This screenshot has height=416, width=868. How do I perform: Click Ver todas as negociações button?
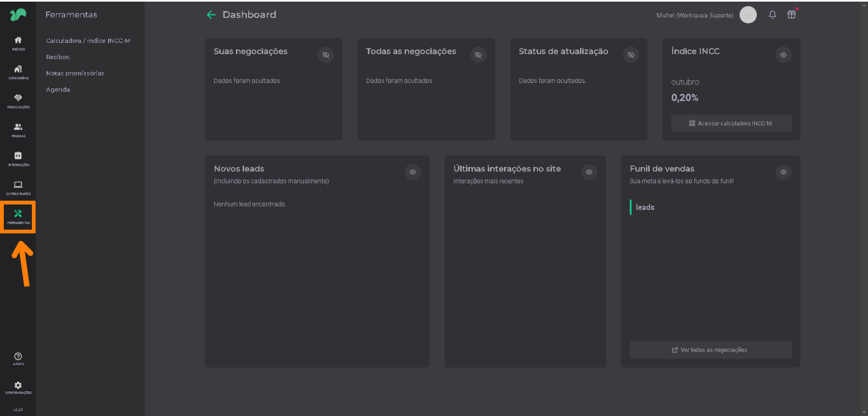coord(711,350)
